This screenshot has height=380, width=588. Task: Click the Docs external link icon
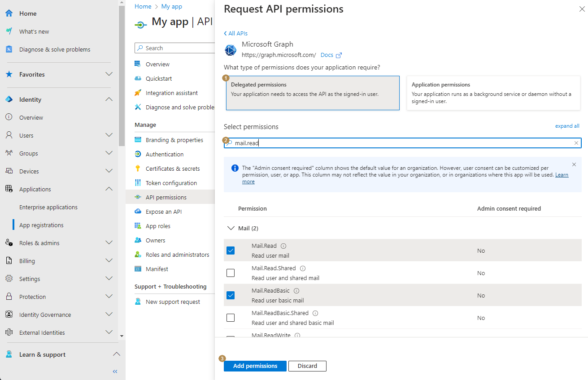(x=339, y=55)
